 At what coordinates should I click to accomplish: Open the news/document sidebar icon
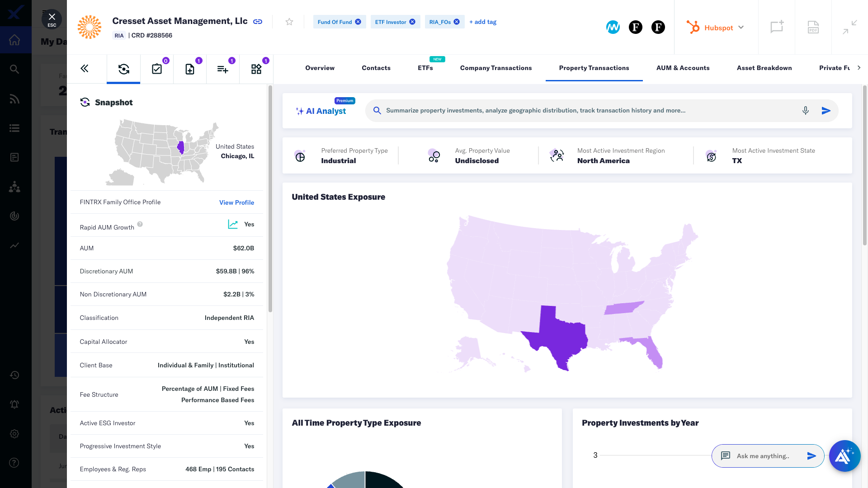pyautogui.click(x=14, y=157)
